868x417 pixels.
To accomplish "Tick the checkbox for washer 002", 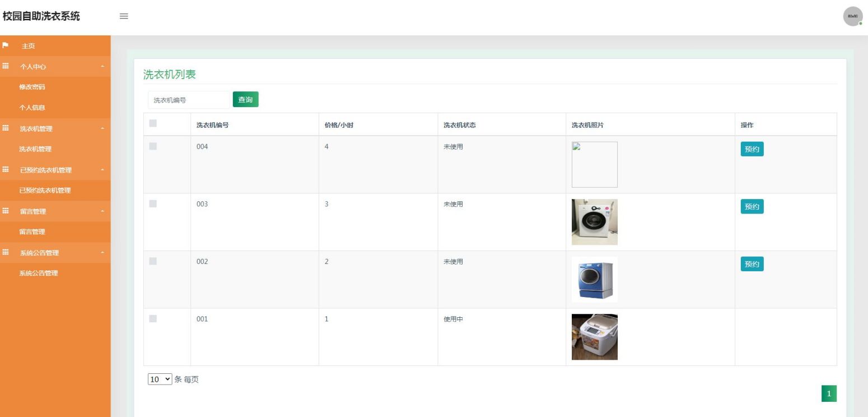I will click(x=153, y=261).
